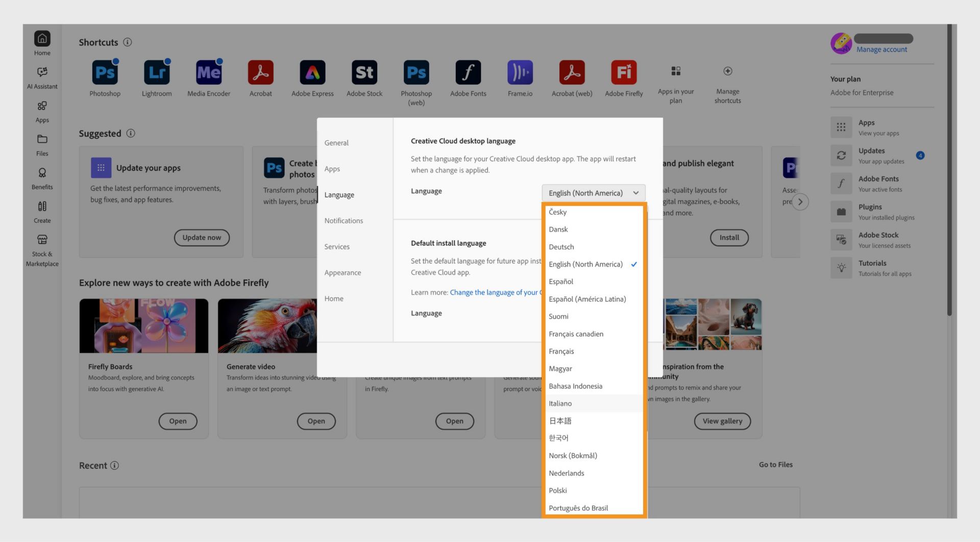Select Deutsch from language list
The width and height of the screenshot is (980, 542).
(593, 247)
